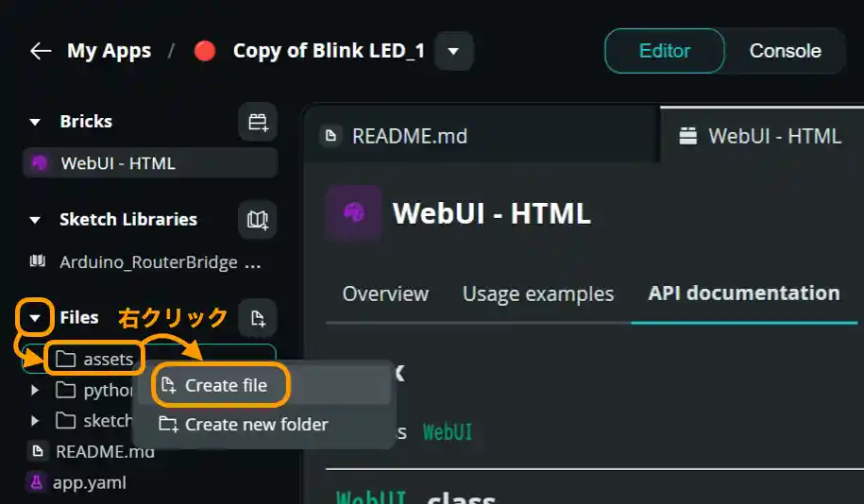Add a sketch library icon
Viewport: 864px width, 504px height.
(258, 220)
